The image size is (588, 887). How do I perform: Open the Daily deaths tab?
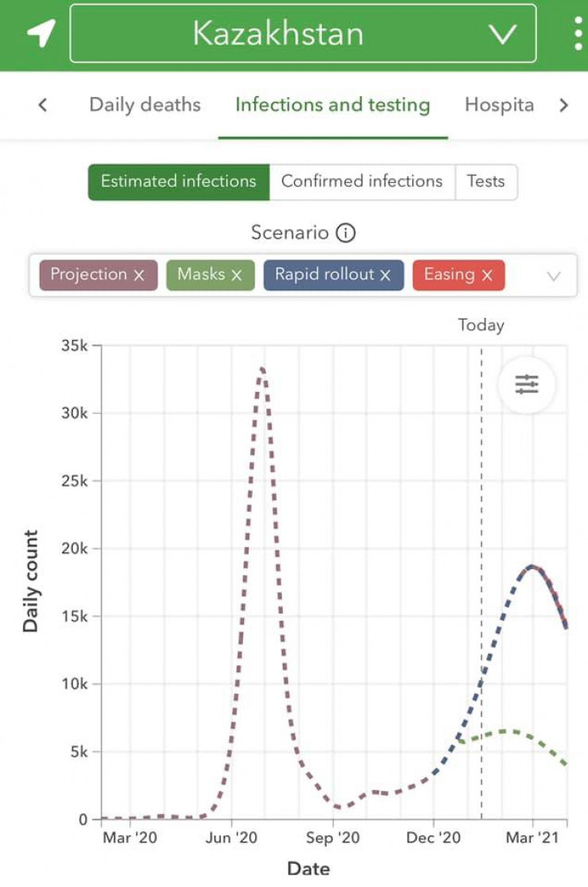[145, 105]
